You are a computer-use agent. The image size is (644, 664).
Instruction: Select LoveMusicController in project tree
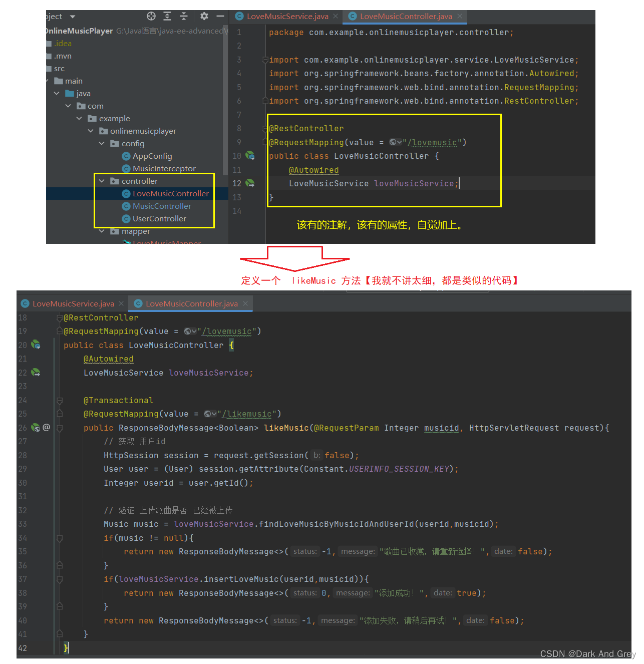click(171, 194)
